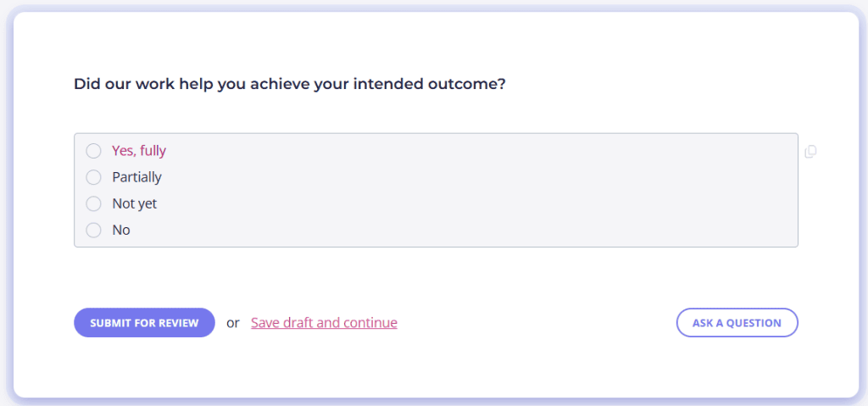The width and height of the screenshot is (868, 406).
Task: Click the "No" answer label text
Action: coord(121,230)
